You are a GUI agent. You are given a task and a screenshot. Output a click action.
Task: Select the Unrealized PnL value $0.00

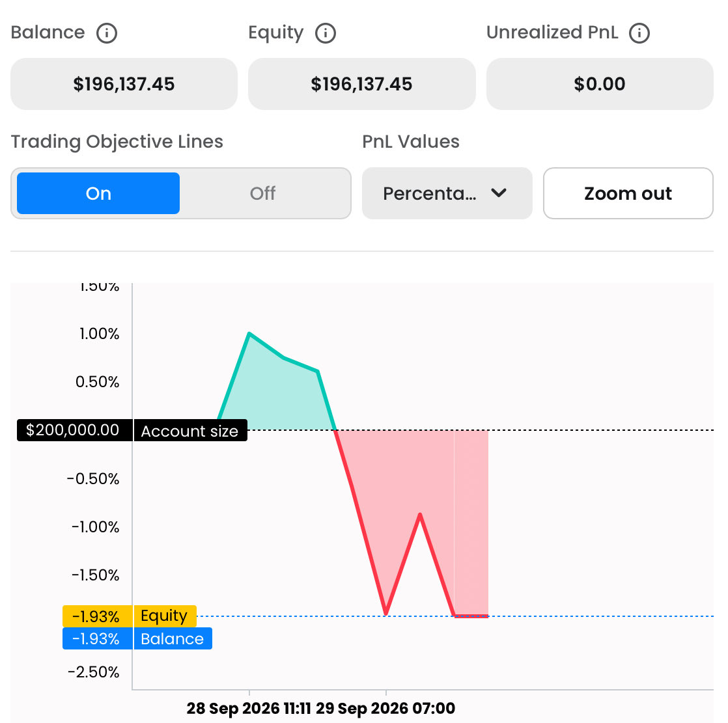599,84
